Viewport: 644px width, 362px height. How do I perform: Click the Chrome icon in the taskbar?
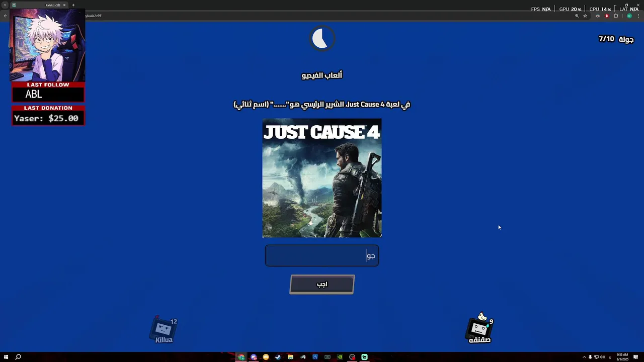point(242,357)
